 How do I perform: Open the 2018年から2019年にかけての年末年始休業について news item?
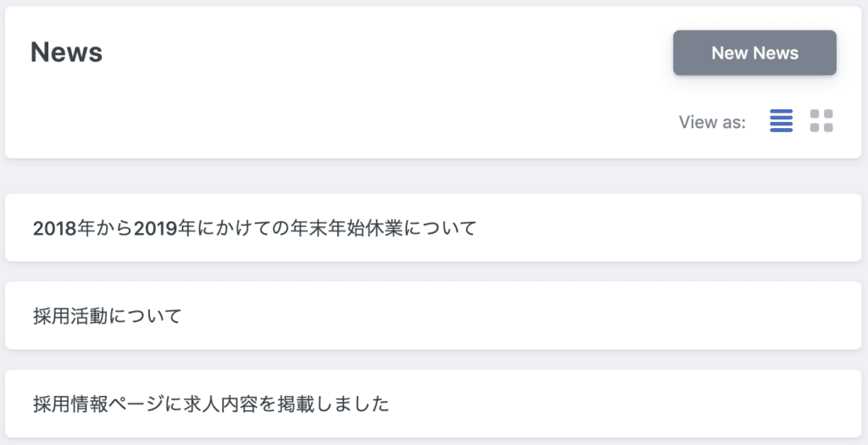(434, 227)
